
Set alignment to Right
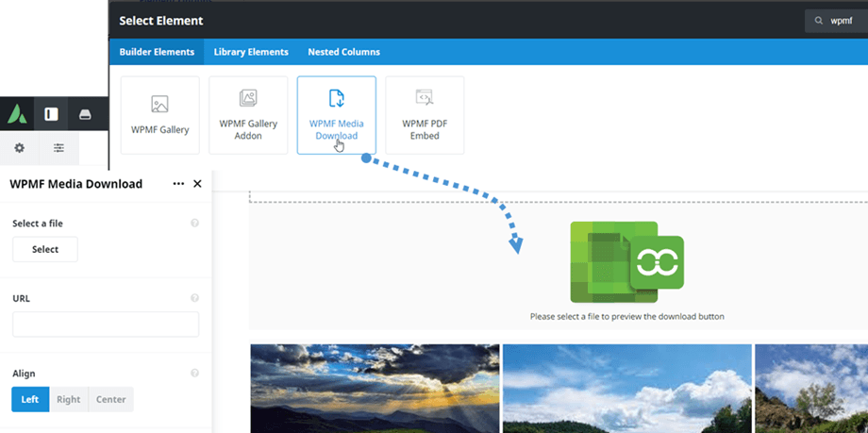[68, 399]
